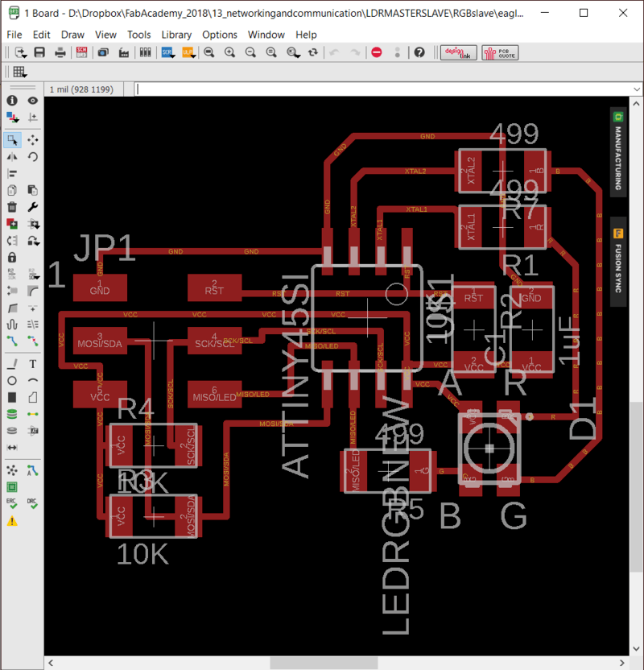This screenshot has width=644, height=670.
Task: Open the Draw menu
Action: click(72, 35)
